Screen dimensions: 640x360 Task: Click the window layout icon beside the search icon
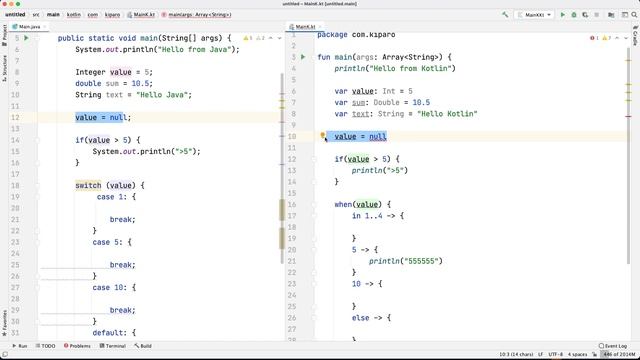tap(624, 15)
